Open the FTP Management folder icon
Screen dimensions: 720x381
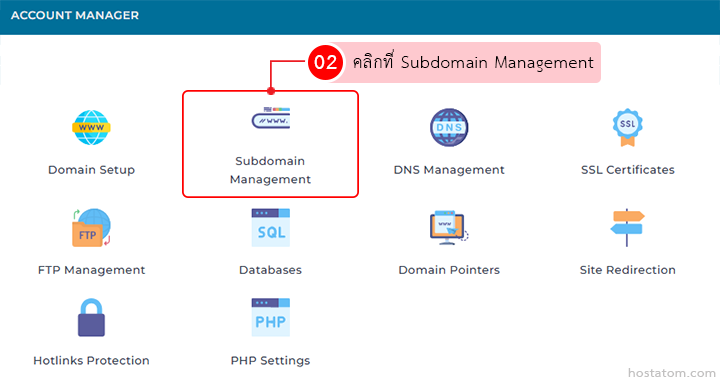[x=91, y=228]
